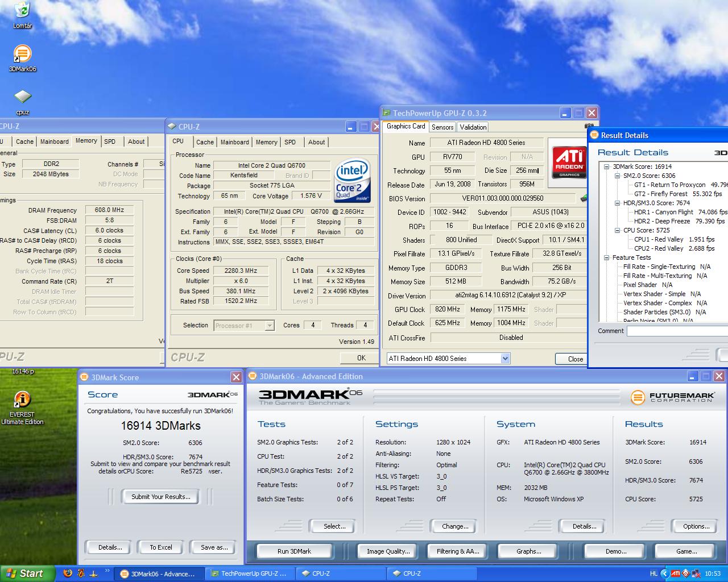728x582 pixels.
Task: Switch to GPU-Z Validation tab
Action: pyautogui.click(x=473, y=127)
